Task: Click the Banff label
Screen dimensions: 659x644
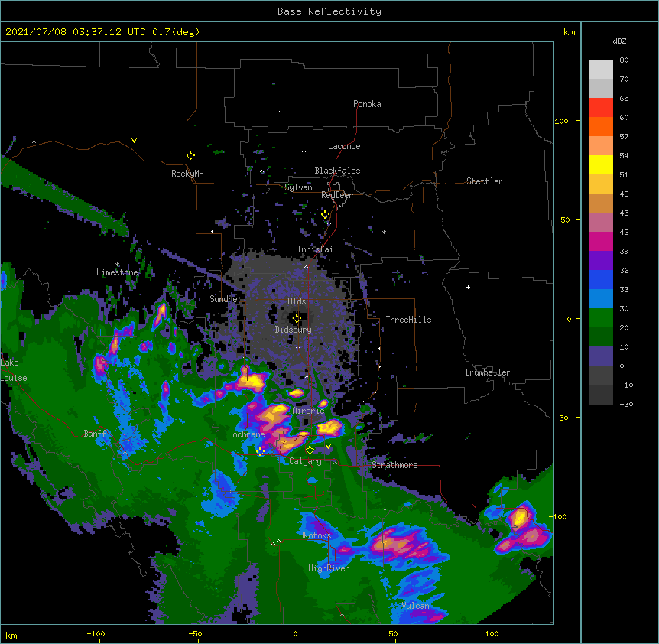Action: 95,434
